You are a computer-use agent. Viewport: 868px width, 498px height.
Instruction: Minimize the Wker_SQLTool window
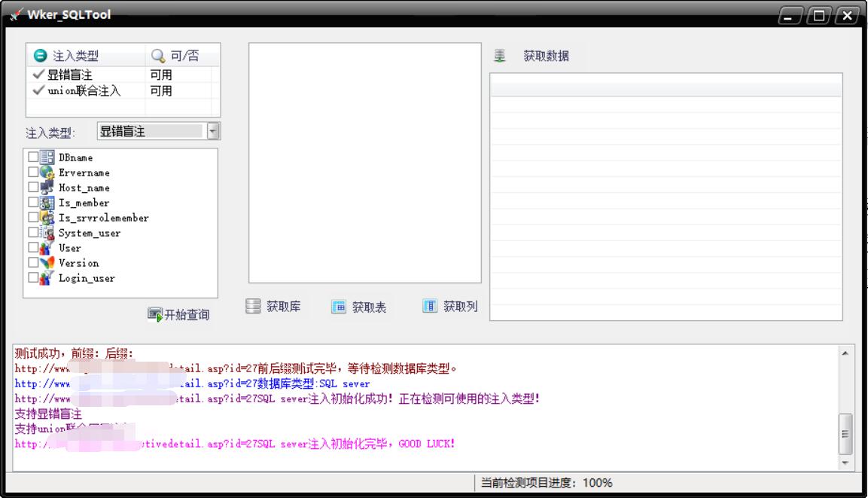[x=790, y=16]
